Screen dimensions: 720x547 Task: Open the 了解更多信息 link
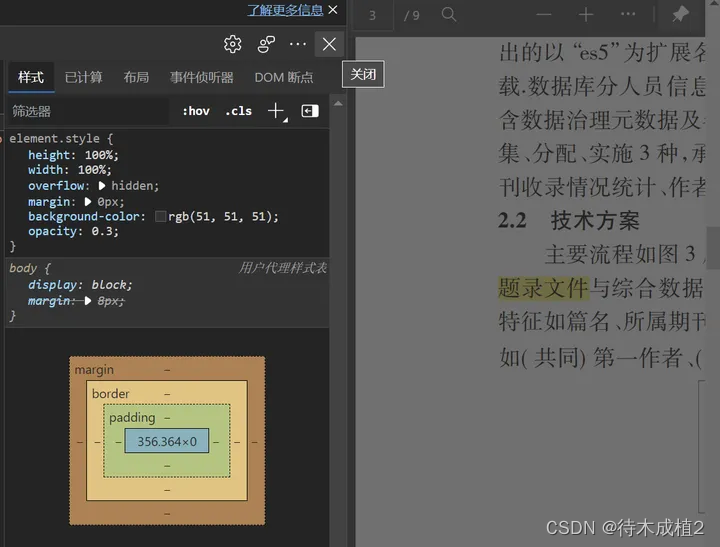tap(285, 10)
